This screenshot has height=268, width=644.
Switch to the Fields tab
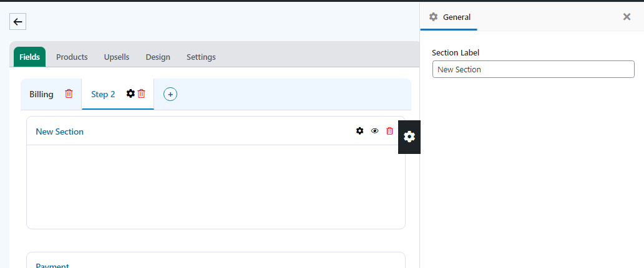29,57
